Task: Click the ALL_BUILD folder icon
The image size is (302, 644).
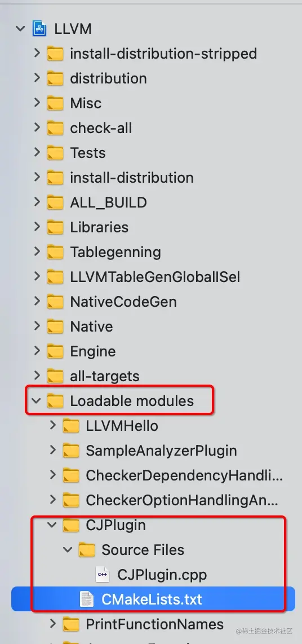Action: pyautogui.click(x=55, y=202)
